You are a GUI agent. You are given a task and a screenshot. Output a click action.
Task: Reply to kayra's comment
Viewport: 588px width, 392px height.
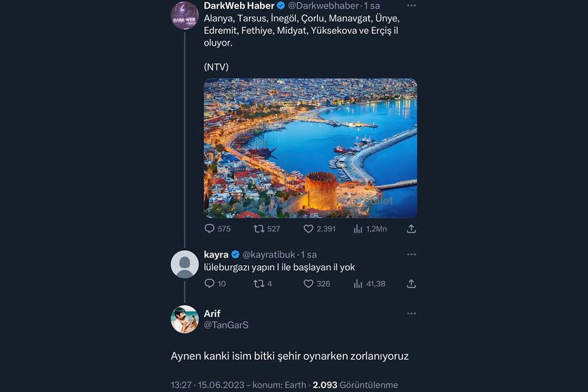coord(210,284)
